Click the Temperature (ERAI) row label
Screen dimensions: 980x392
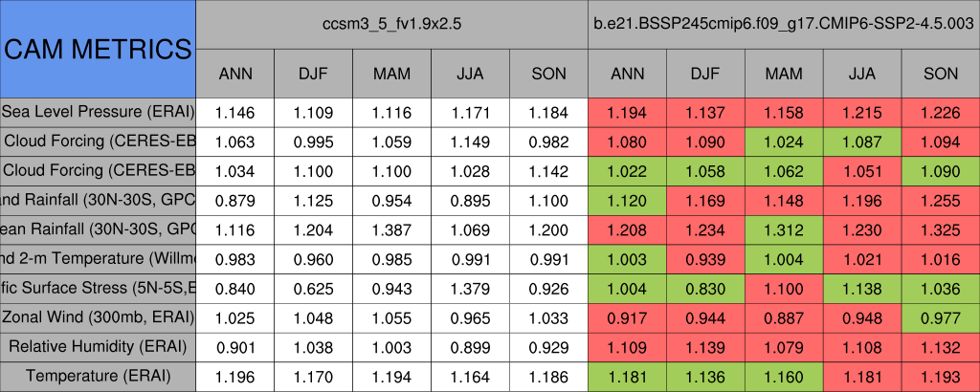coord(98,377)
